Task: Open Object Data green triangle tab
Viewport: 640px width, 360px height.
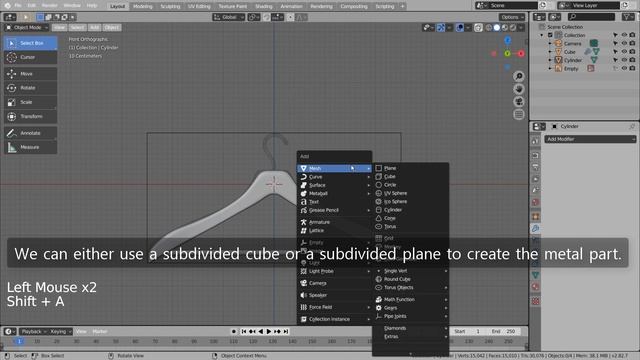Action: point(536,275)
